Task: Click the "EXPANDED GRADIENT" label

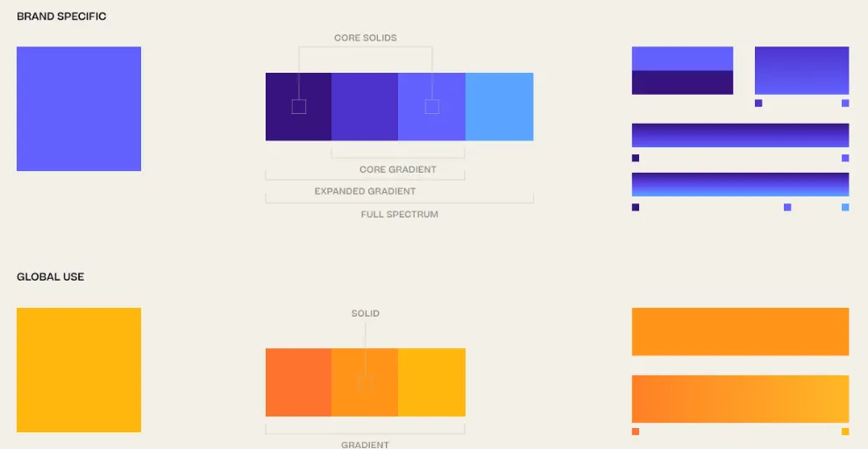Action: click(365, 191)
